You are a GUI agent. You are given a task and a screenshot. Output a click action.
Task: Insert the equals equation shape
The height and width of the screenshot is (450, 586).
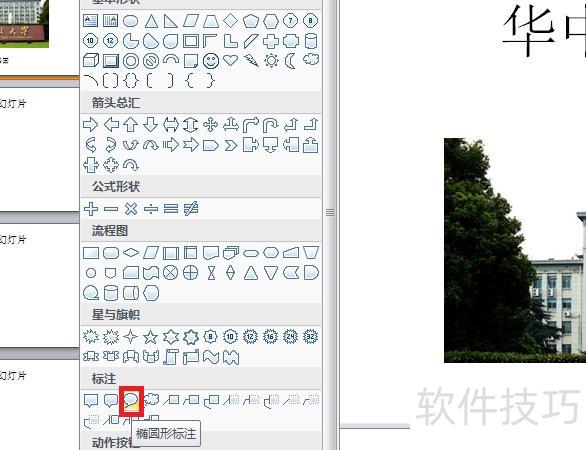(171, 209)
